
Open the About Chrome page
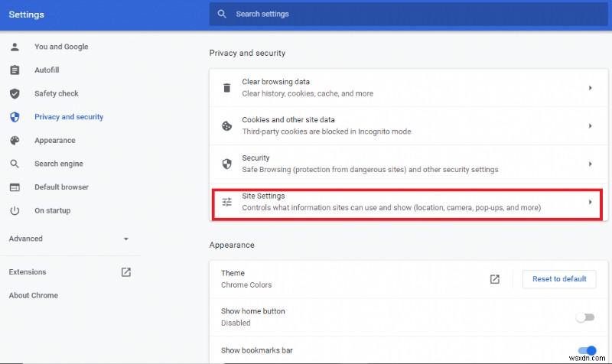[34, 295]
